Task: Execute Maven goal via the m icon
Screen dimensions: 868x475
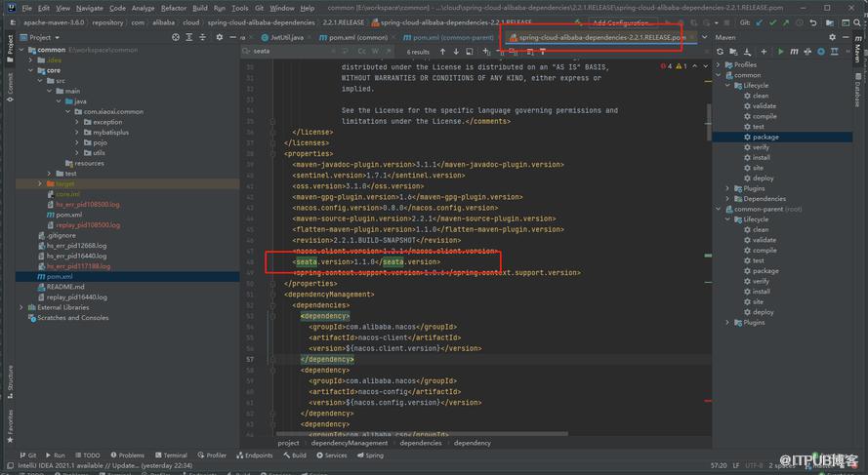Action: [794, 52]
